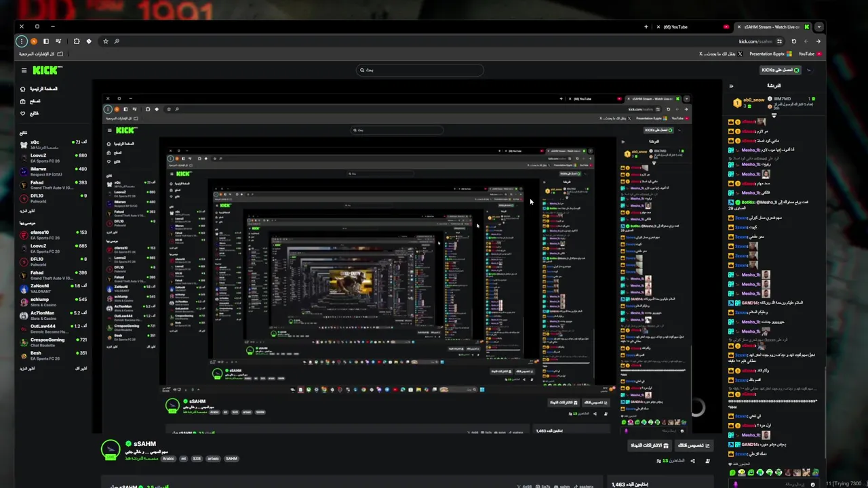Expand the following list with first "أظهر المزيد"
Viewport: 868px width, 488px height.
[x=27, y=211]
